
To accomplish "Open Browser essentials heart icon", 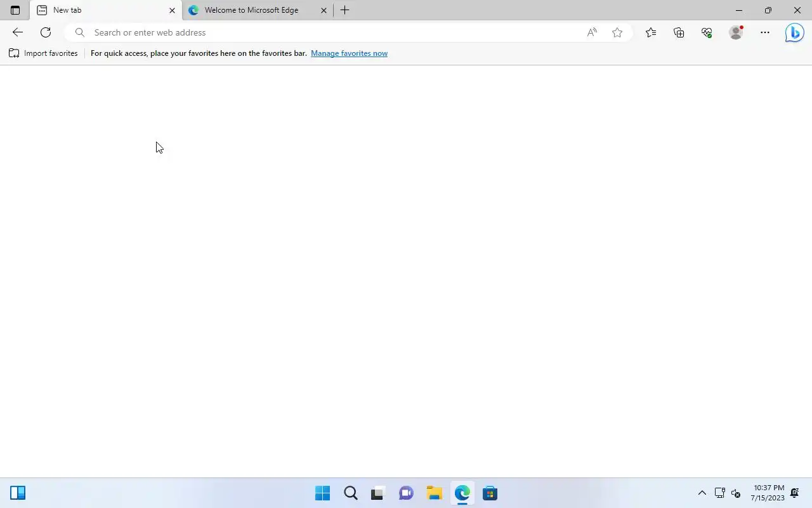I will [707, 32].
